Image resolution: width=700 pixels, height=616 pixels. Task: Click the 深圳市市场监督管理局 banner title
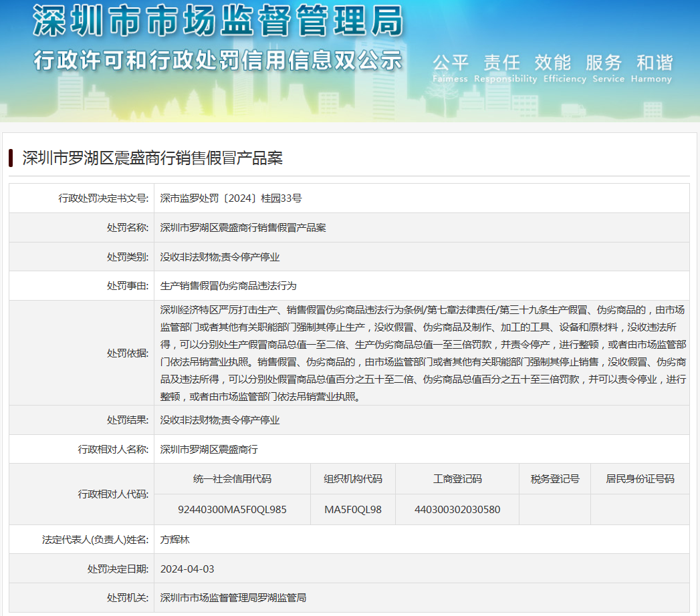pos(218,22)
